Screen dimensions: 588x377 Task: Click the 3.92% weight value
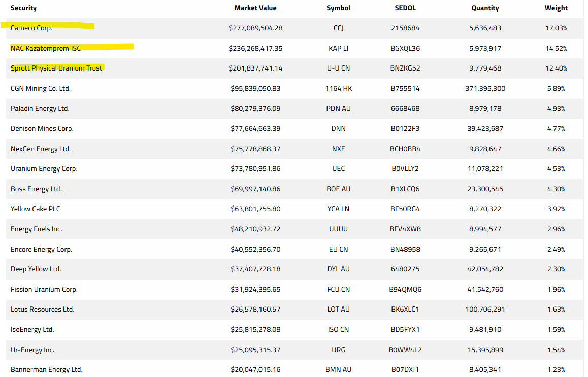[556, 209]
